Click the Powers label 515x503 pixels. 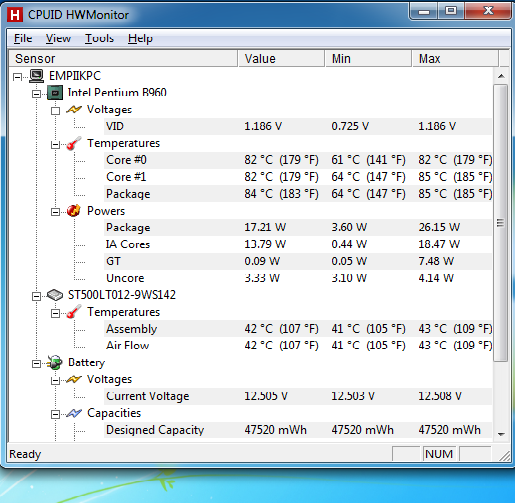coord(106,211)
